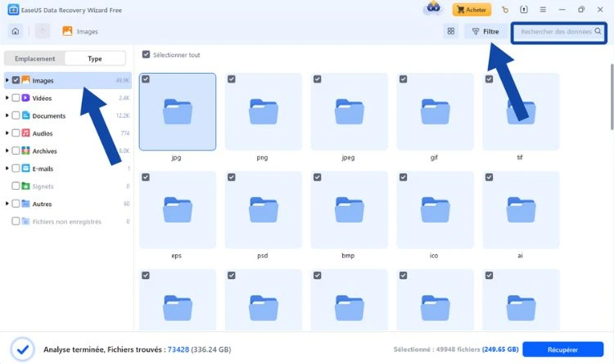Uncheck the psd folder checkbox
The height and width of the screenshot is (364, 614).
(x=232, y=178)
